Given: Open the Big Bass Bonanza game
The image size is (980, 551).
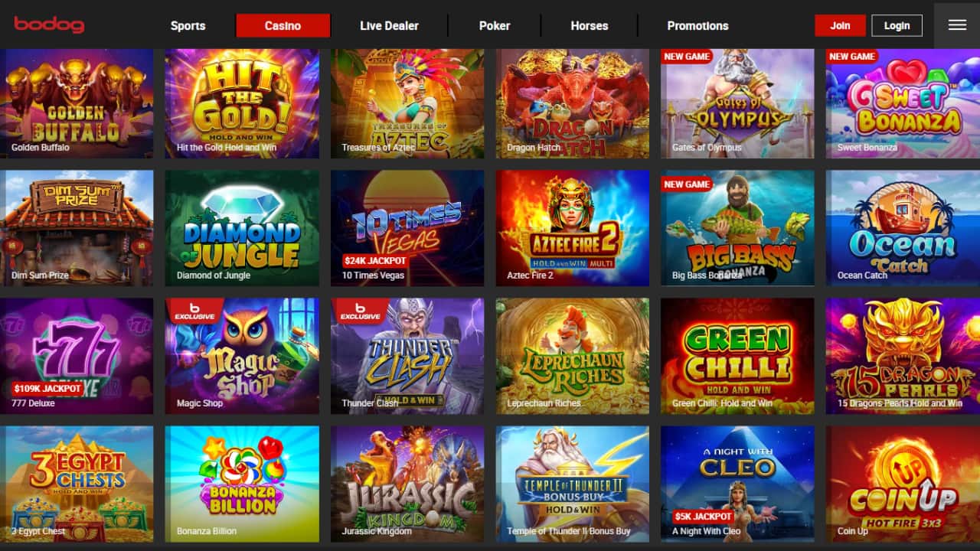Looking at the screenshot, I should [737, 228].
